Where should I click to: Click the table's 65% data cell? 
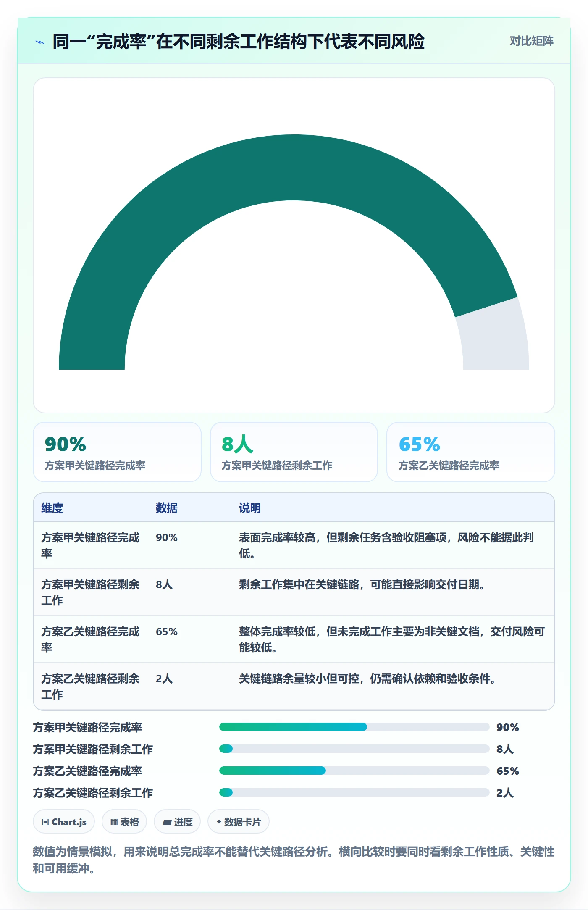[x=167, y=631]
